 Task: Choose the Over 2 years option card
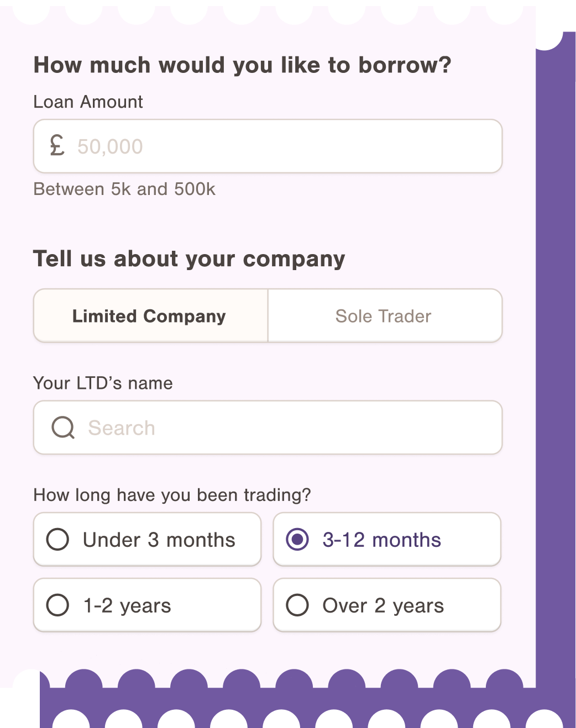[x=387, y=605]
